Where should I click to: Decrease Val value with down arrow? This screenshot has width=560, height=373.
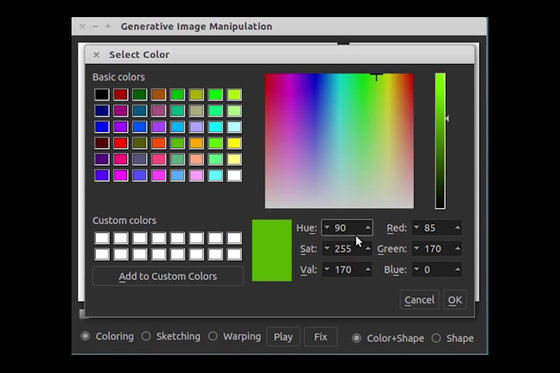coord(327,269)
